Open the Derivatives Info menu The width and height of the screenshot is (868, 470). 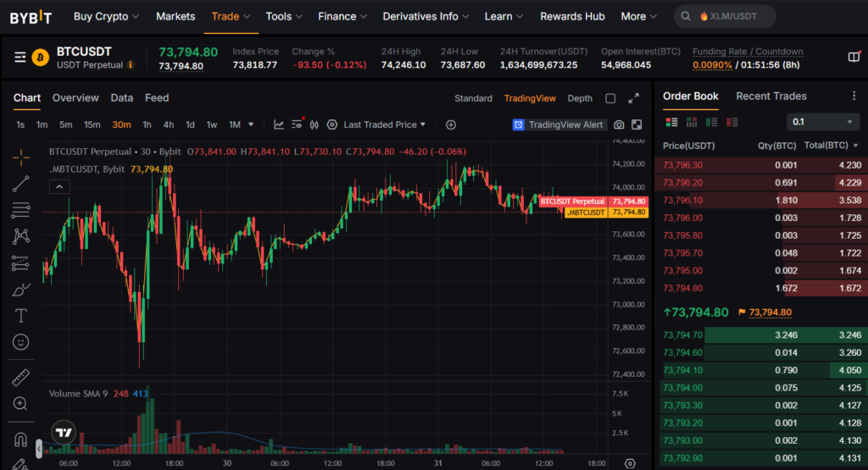pos(426,17)
